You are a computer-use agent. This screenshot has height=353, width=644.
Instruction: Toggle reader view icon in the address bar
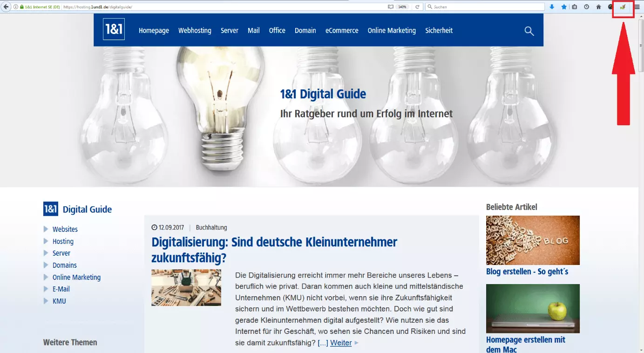pyautogui.click(x=391, y=7)
